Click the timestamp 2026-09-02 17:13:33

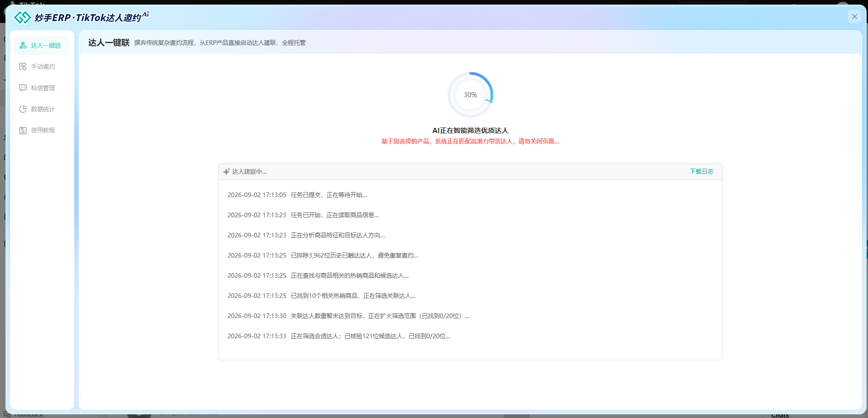[257, 336]
